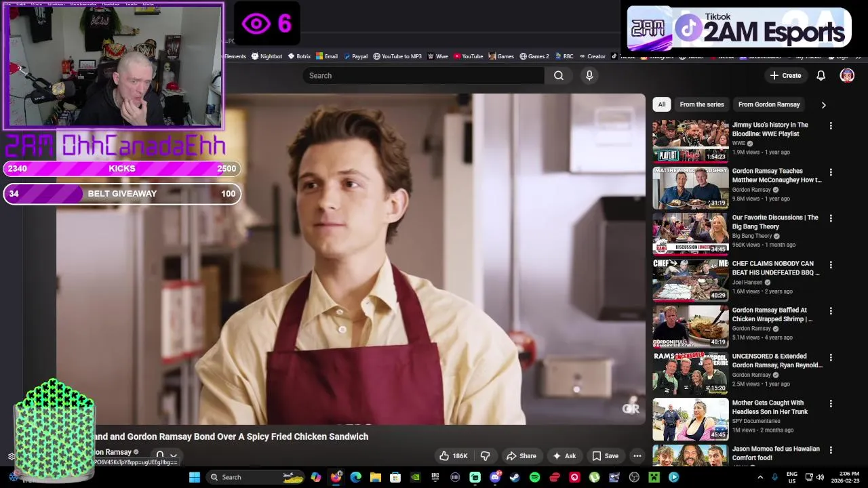Viewport: 868px width, 488px height.
Task: Save the video to a playlist
Action: pyautogui.click(x=605, y=456)
